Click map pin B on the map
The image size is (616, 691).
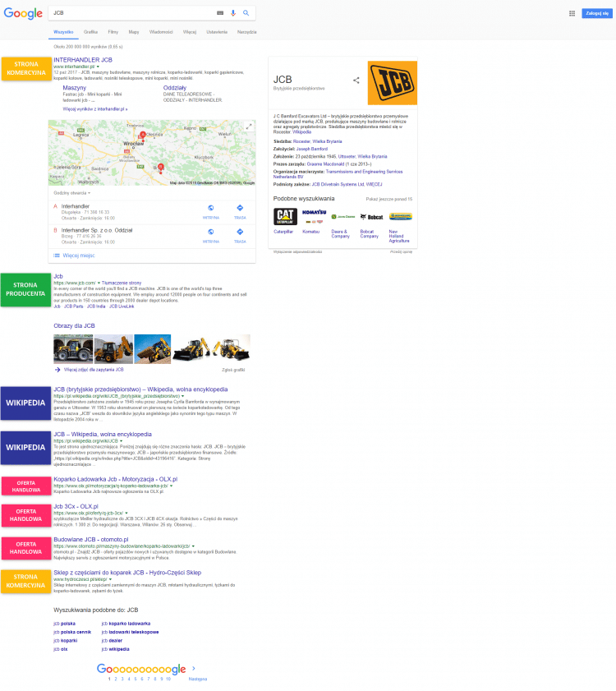(x=161, y=167)
